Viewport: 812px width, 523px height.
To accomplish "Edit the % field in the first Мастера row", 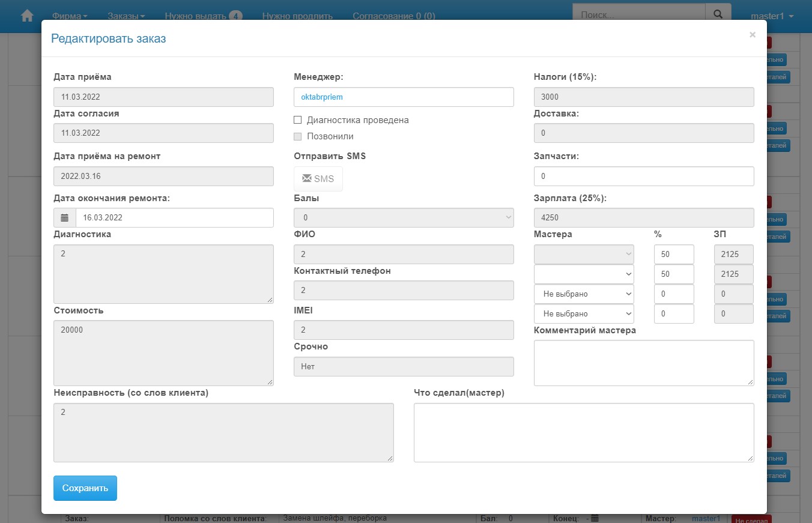I will point(674,254).
